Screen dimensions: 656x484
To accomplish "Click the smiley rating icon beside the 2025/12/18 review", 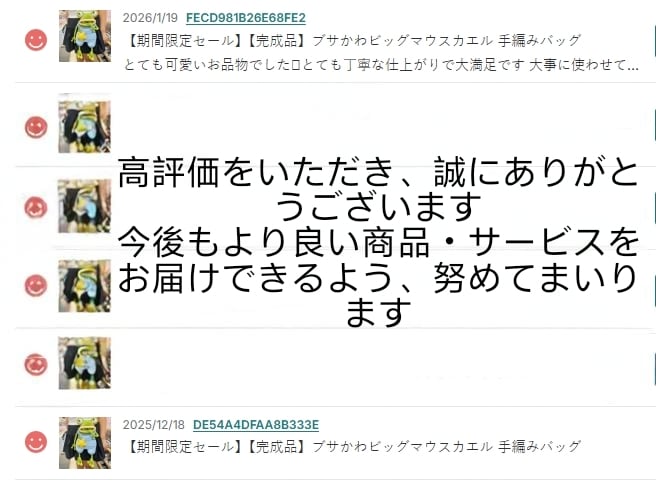I will tap(36, 442).
